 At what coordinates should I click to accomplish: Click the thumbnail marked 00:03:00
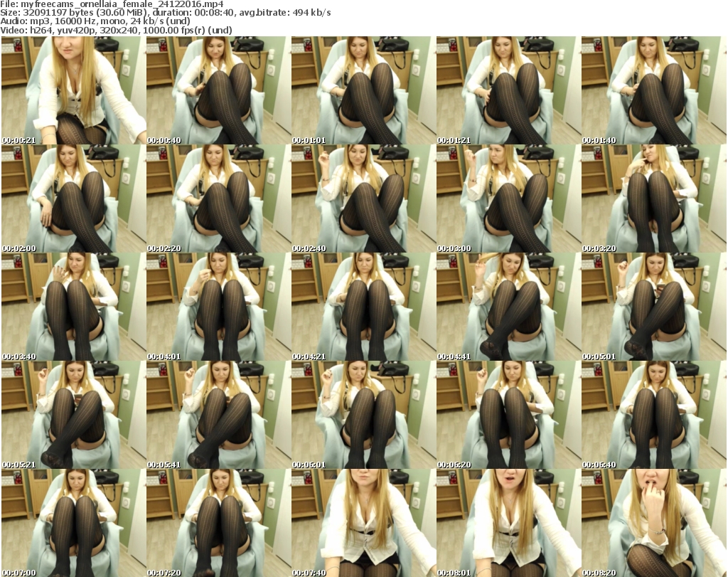(509, 198)
